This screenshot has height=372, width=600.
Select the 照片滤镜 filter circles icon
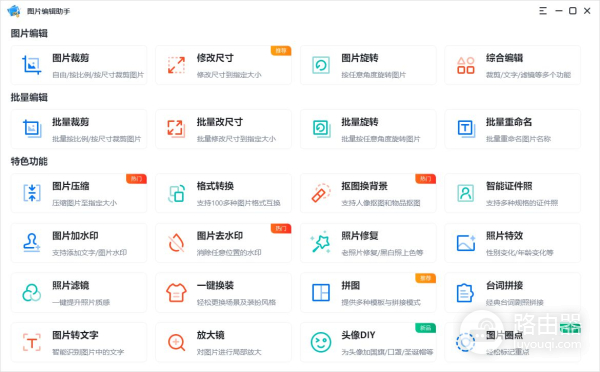coord(32,292)
